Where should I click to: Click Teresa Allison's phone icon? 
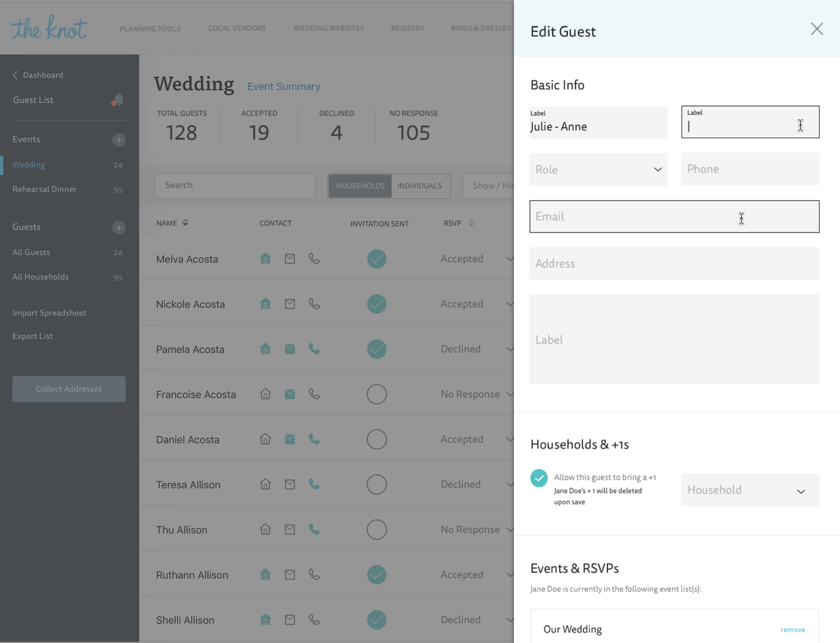pyautogui.click(x=314, y=484)
